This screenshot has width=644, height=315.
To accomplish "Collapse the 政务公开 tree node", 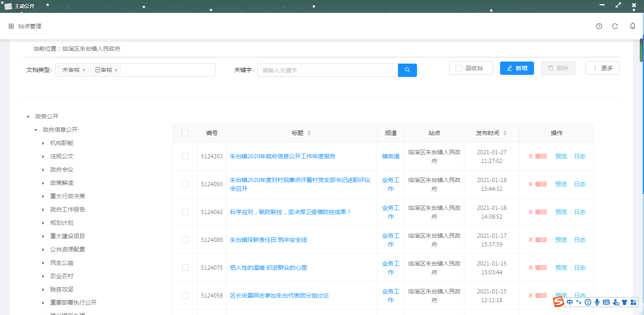I will tap(28, 116).
